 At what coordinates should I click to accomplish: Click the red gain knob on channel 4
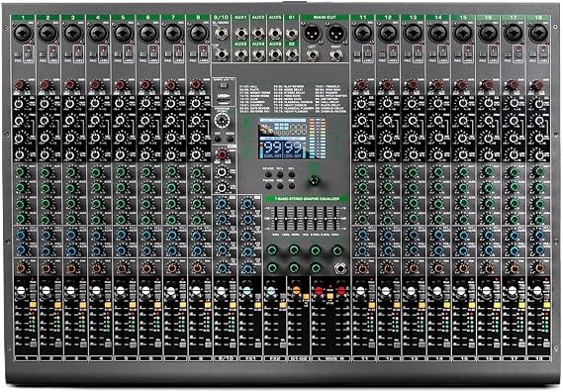(x=95, y=85)
